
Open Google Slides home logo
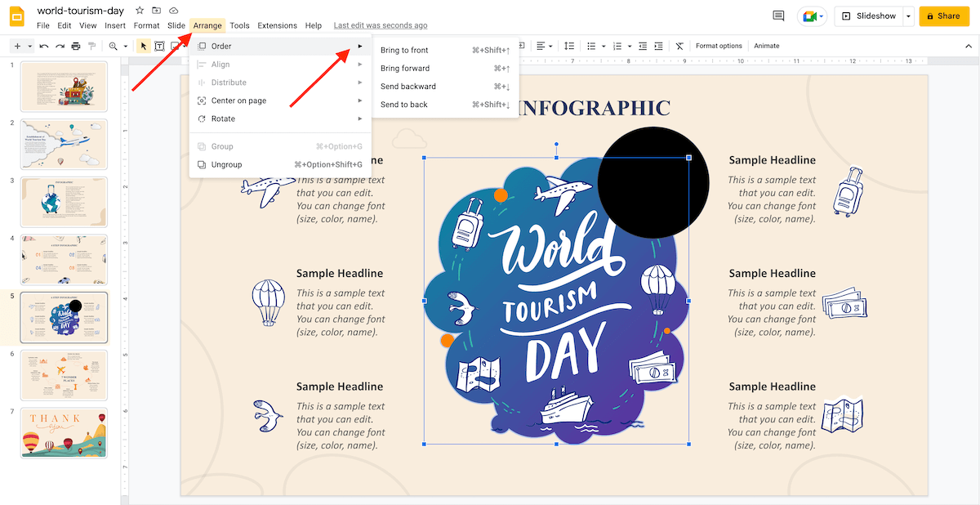click(x=17, y=16)
